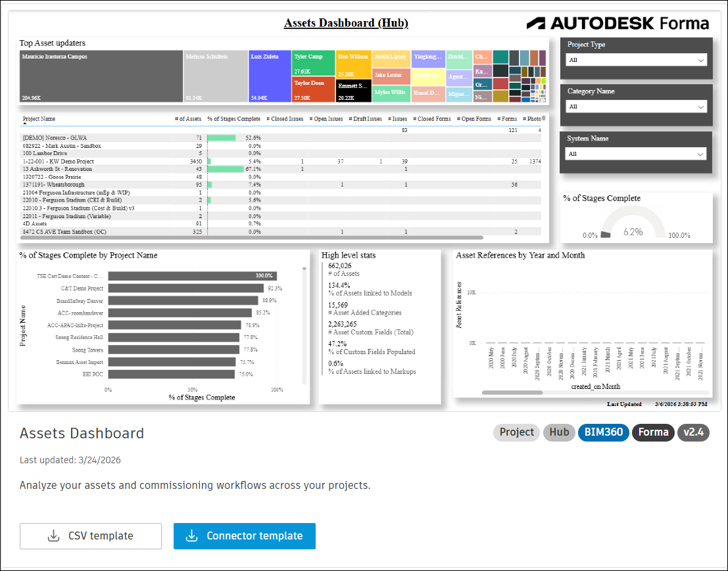Click the Asset References chart horizontal scrollbar
The width and height of the screenshot is (728, 571).
[x=512, y=392]
